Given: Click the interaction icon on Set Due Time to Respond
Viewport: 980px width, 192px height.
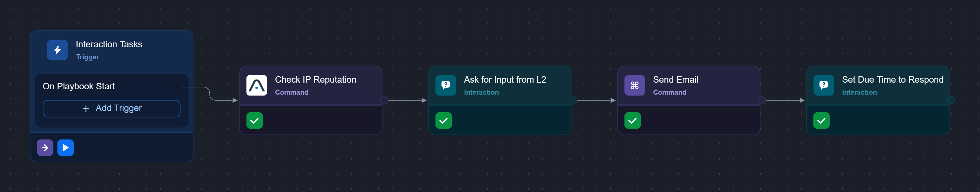Looking at the screenshot, I should tap(823, 85).
